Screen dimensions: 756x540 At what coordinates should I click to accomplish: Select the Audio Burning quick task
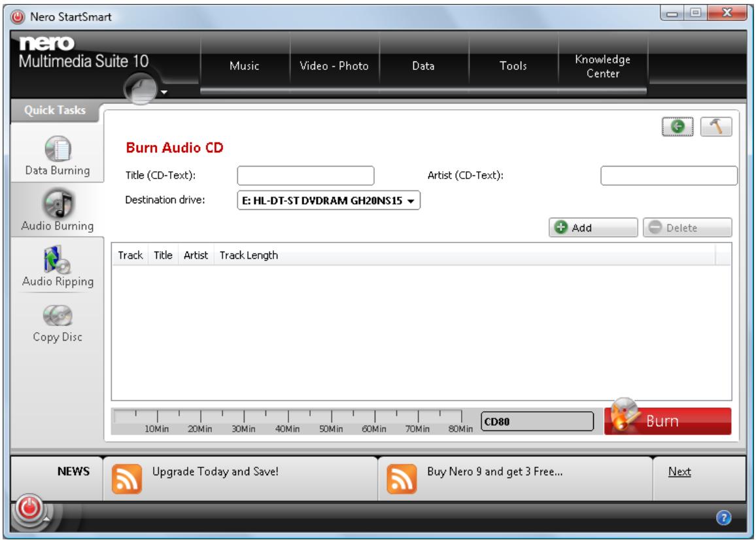coord(58,211)
